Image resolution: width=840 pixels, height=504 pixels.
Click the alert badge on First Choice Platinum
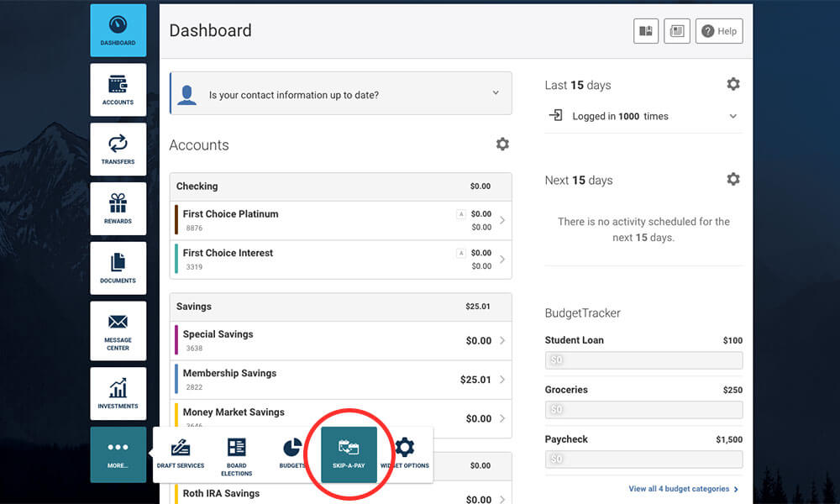coord(460,214)
